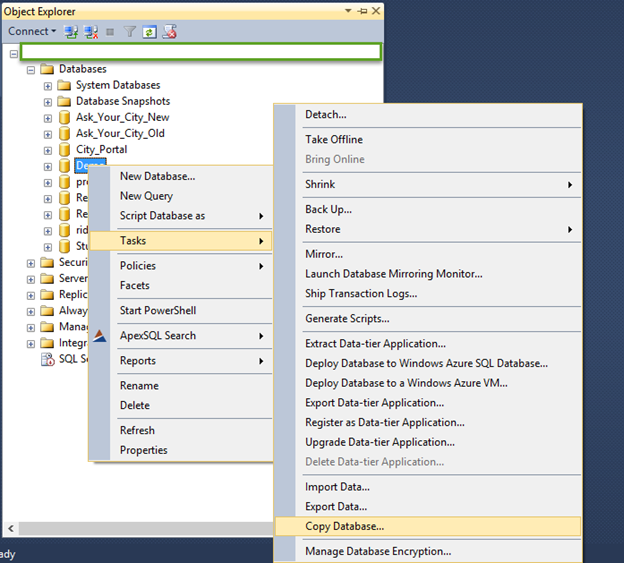Click the server name field at tree top
This screenshot has height=563, width=624.
pos(201,52)
